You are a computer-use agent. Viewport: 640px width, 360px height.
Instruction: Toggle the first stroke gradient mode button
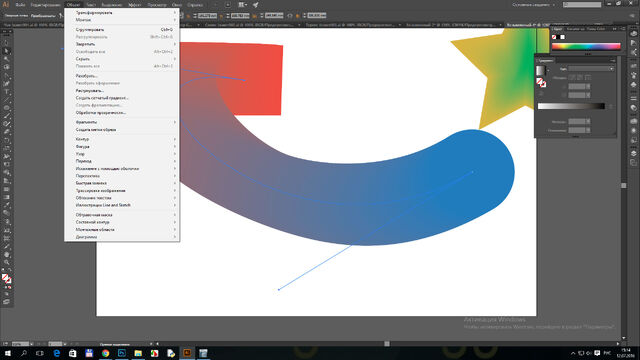point(572,77)
